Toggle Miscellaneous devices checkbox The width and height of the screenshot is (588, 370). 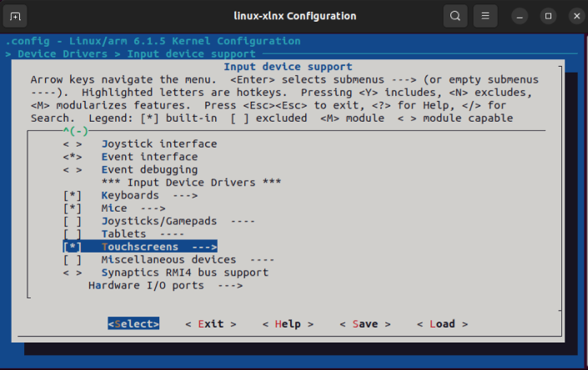pos(73,260)
